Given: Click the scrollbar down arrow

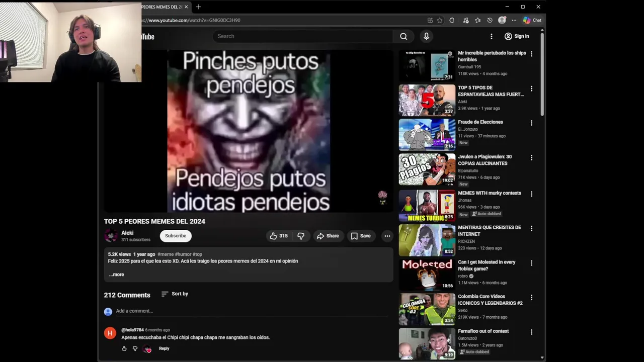Looking at the screenshot, I should (x=542, y=357).
